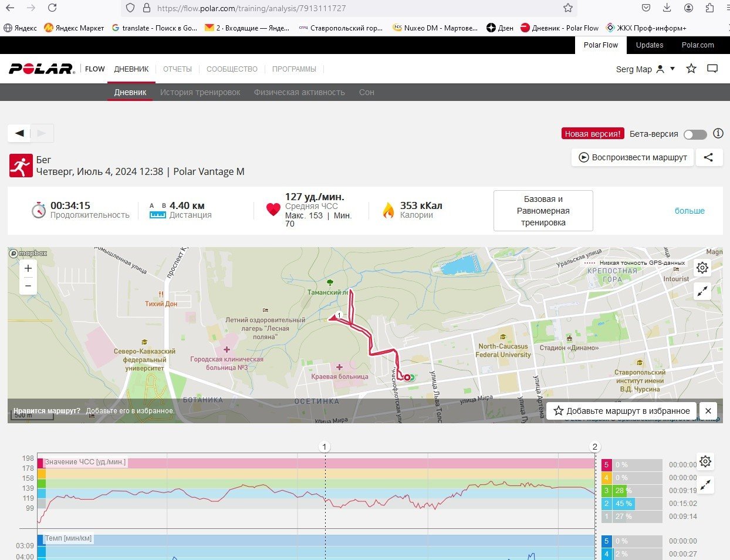
Task: Zoom out on the map
Action: click(x=28, y=286)
